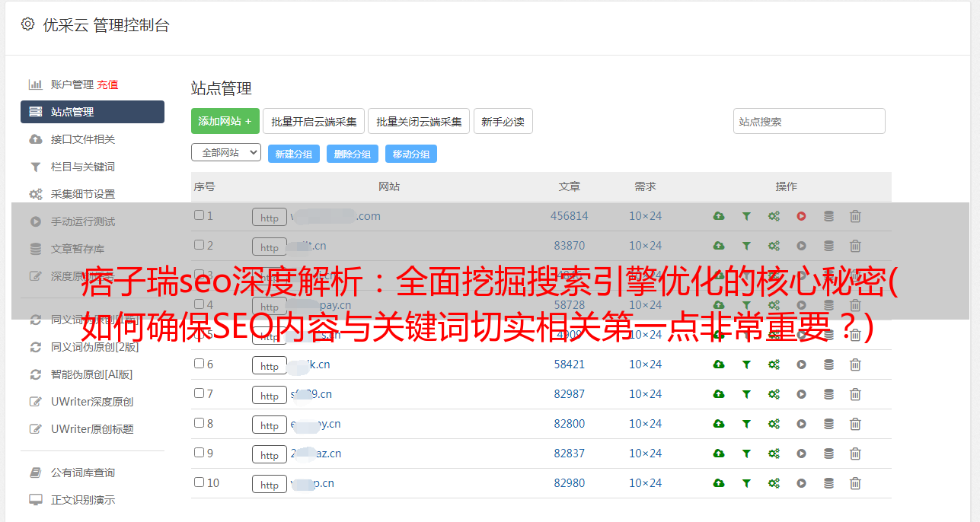Toggle the checkbox for row 10
Viewport: 980px width, 522px height.
(199, 482)
